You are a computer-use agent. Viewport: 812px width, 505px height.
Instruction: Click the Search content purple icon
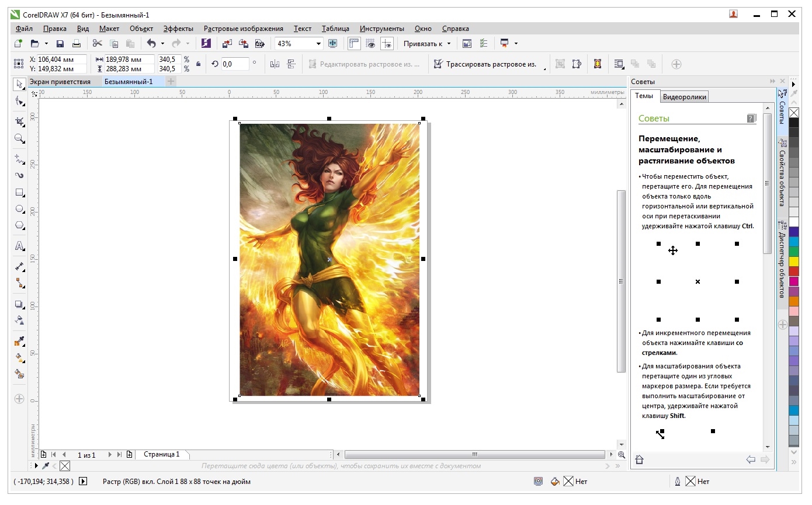click(x=206, y=43)
